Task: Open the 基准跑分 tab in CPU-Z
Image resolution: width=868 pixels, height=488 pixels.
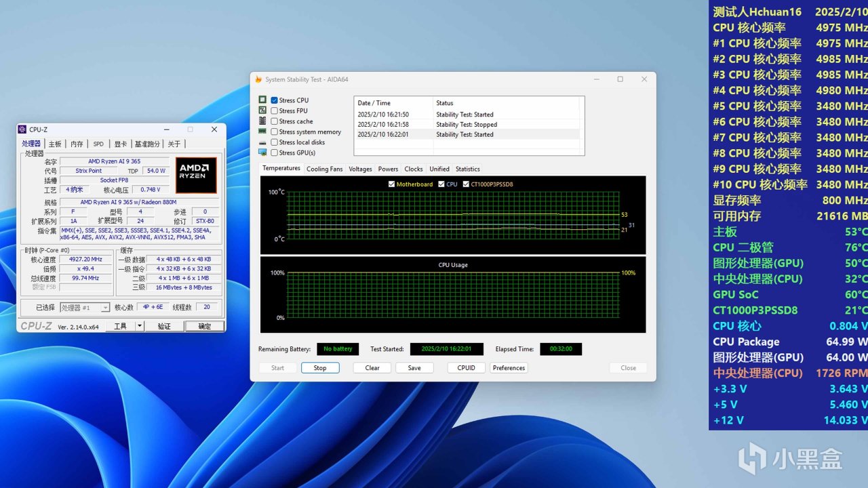Action: 147,144
